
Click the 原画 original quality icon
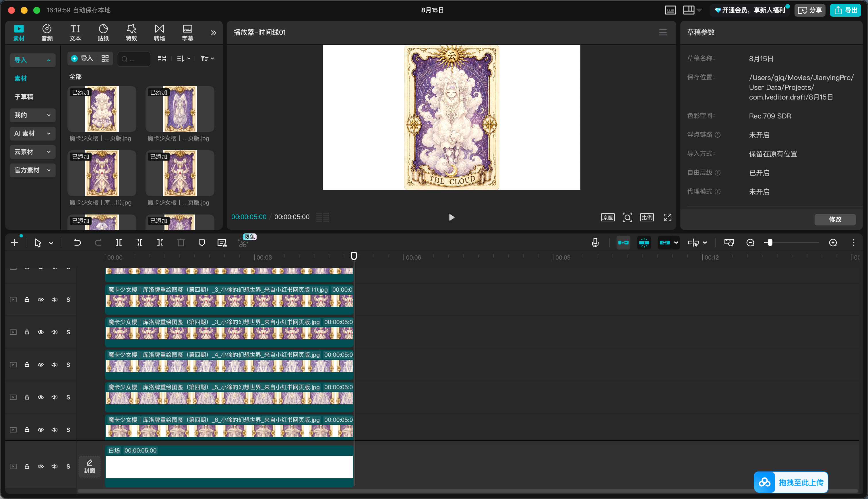point(608,217)
